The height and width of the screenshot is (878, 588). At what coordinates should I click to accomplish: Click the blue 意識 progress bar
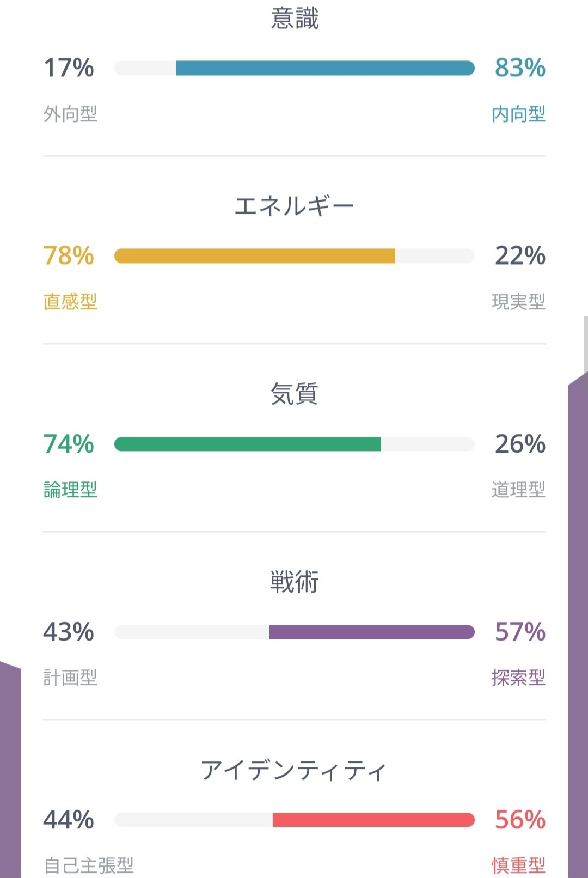point(324,68)
